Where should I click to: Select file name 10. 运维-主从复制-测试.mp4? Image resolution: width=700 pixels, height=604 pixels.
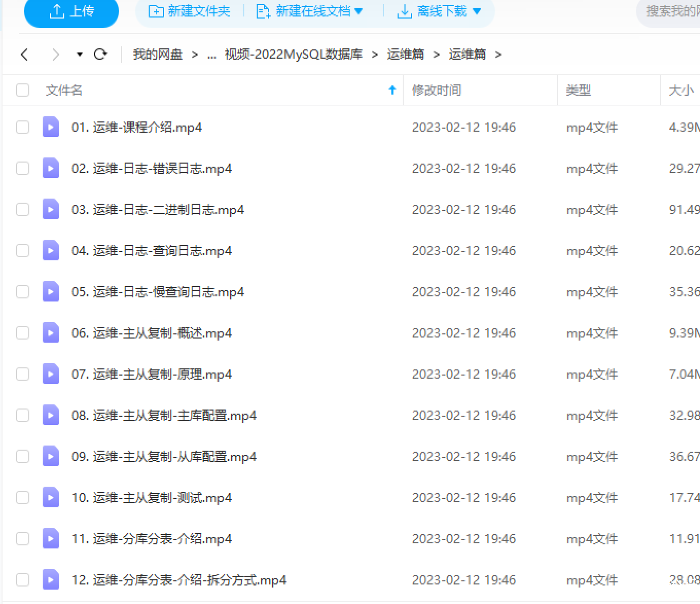coord(152,498)
